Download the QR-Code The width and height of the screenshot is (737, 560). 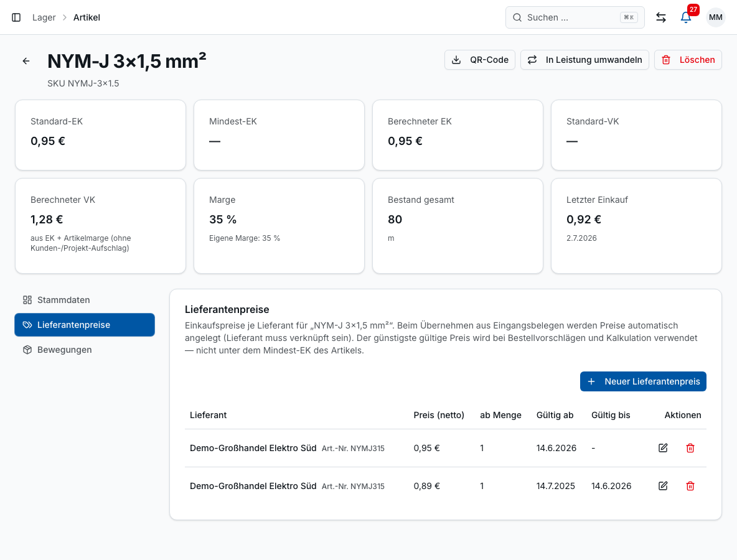click(x=480, y=60)
